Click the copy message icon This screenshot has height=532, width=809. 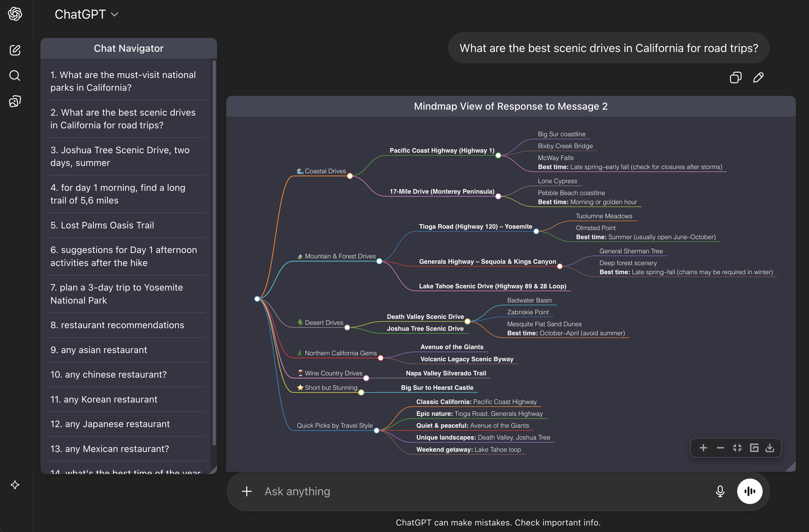[x=735, y=77]
